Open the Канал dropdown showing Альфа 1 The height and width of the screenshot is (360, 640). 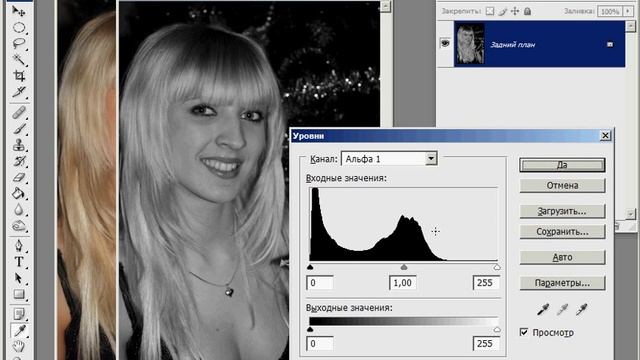[431, 158]
